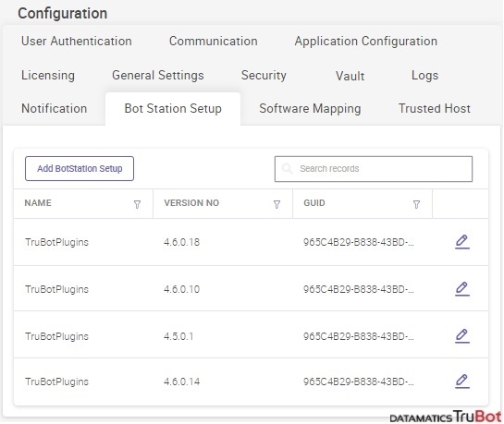This screenshot has width=504, height=424.
Task: Open the User Authentication tab
Action: 77,41
